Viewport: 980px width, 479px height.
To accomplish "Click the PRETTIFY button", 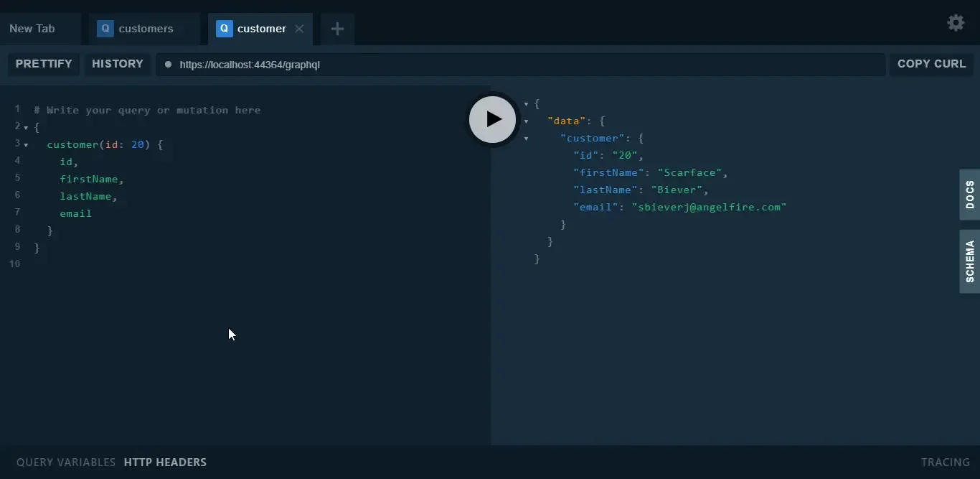I will [44, 64].
